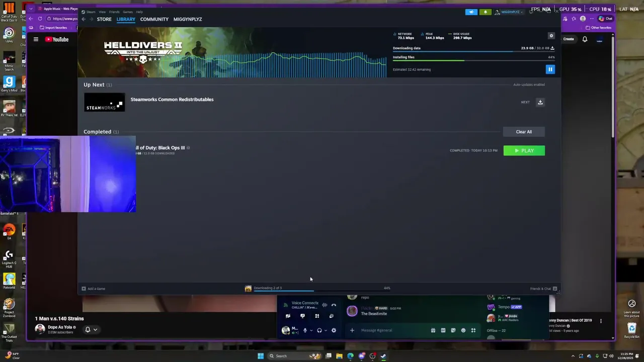Viewport: 644px width, 362px height.
Task: Switch to the STORE tab
Action: coord(104,19)
